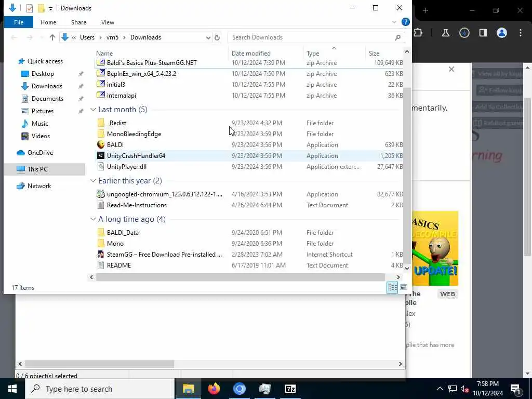Expand the Explorer ribbon chevron
The width and height of the screenshot is (532, 399).
tap(394, 22)
